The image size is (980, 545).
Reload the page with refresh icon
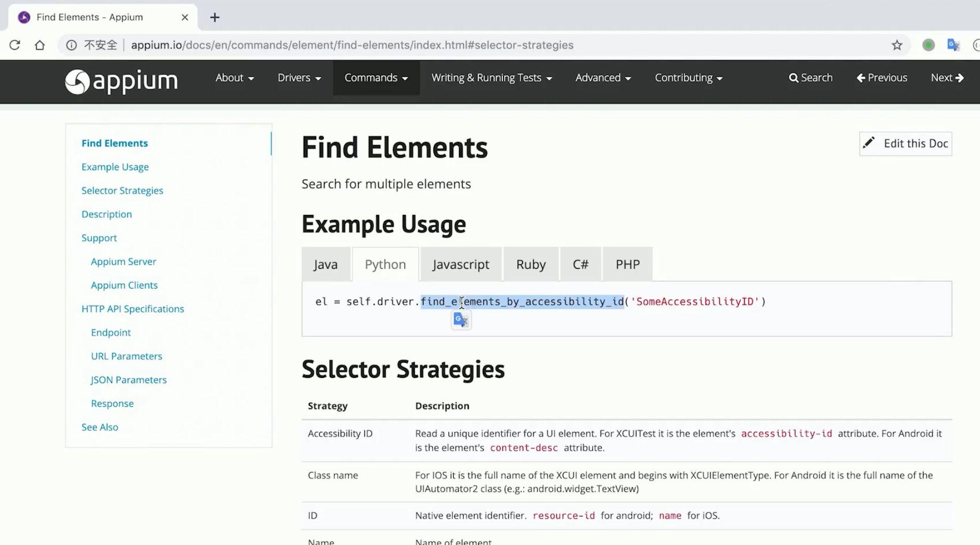[15, 45]
